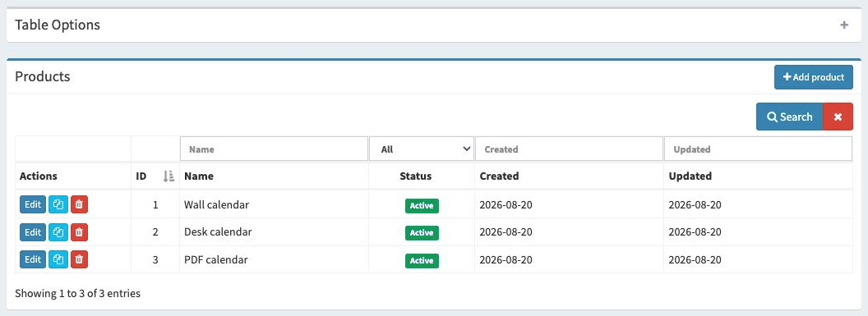Click 'Showing 1 to 3 of 3 entries' text
Screen dimensions: 868x316
[x=77, y=293]
